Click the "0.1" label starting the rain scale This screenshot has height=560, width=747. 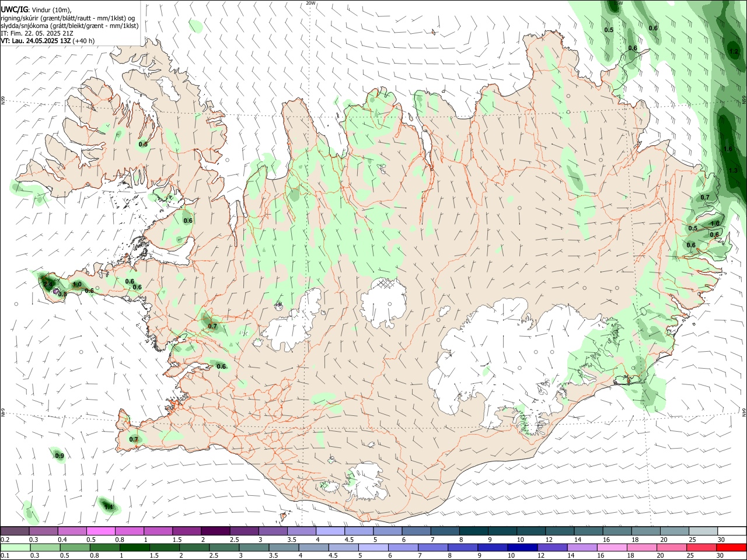[x=5, y=555]
